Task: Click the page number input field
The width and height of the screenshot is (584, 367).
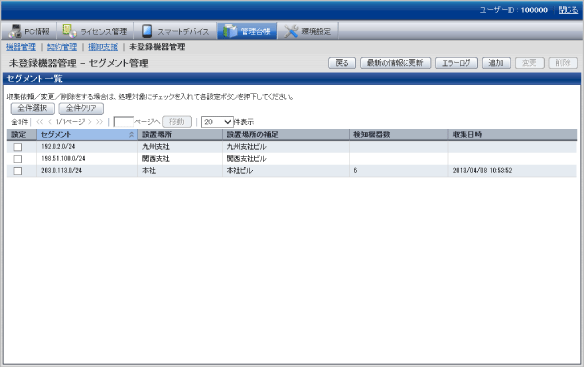Action: (x=124, y=122)
